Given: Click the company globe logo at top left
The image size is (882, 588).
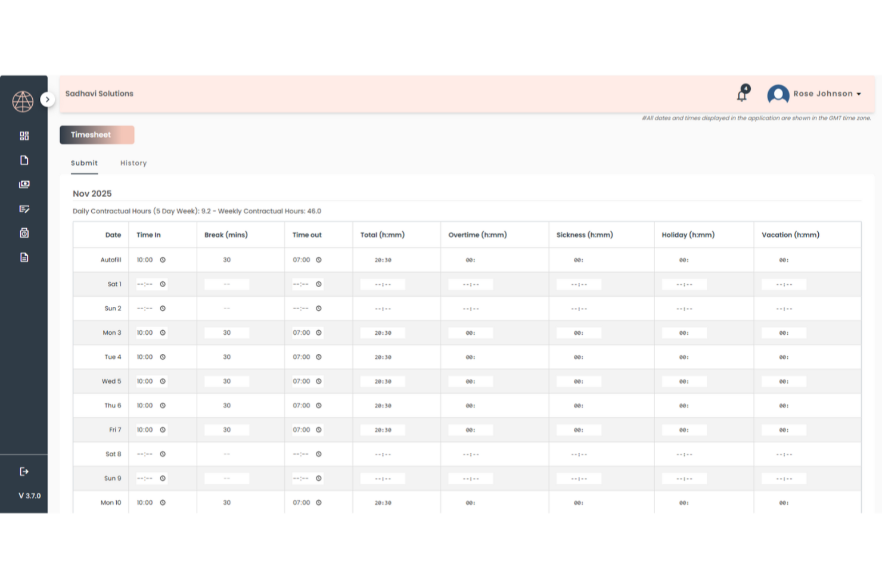Looking at the screenshot, I should tap(23, 100).
